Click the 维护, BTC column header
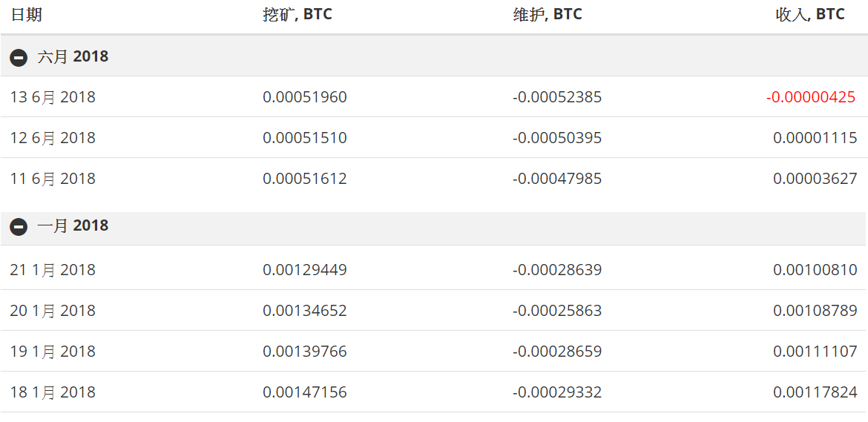868x422 pixels. coord(547,14)
